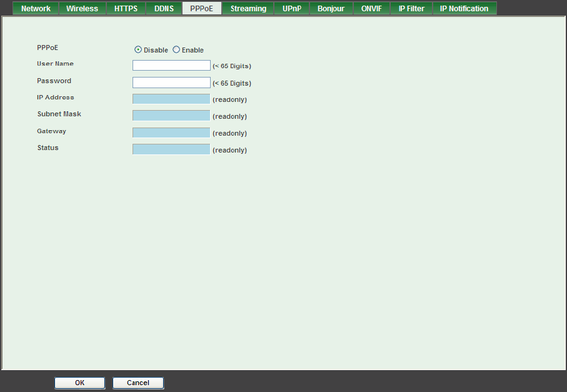Focus the Password input field
The height and width of the screenshot is (392, 567).
coord(171,83)
